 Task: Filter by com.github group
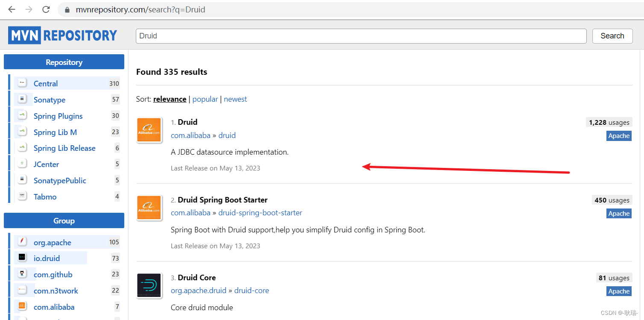[x=53, y=275]
